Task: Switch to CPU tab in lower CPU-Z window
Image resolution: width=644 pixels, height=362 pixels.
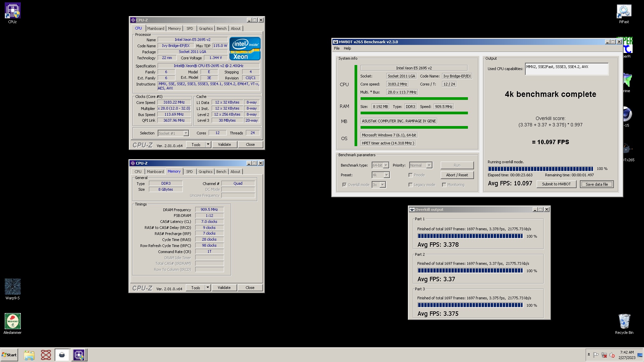Action: tap(138, 172)
